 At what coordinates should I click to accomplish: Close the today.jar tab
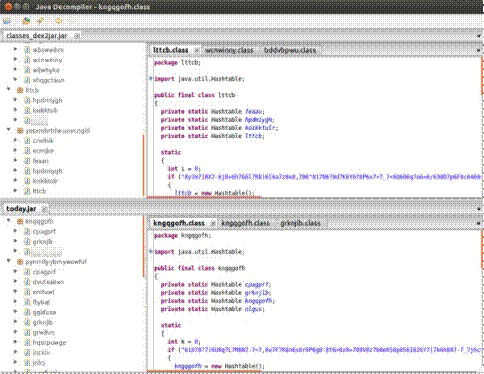[45, 209]
